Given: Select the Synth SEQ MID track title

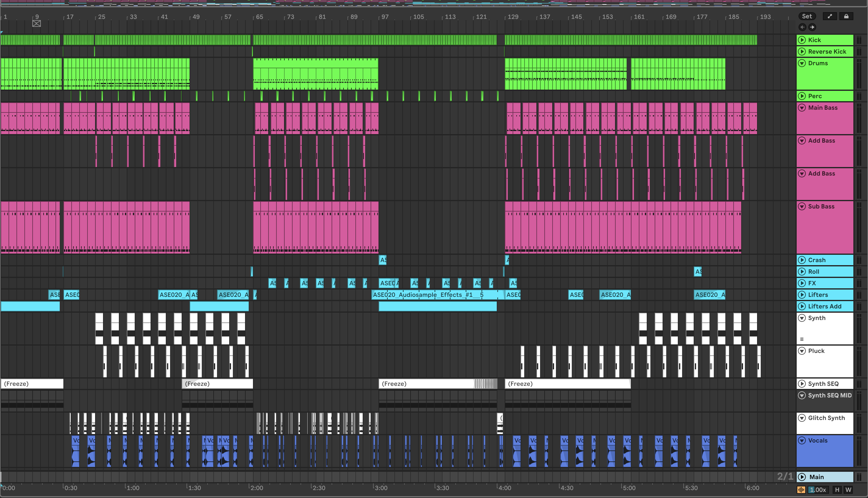Looking at the screenshot, I should click(x=830, y=395).
